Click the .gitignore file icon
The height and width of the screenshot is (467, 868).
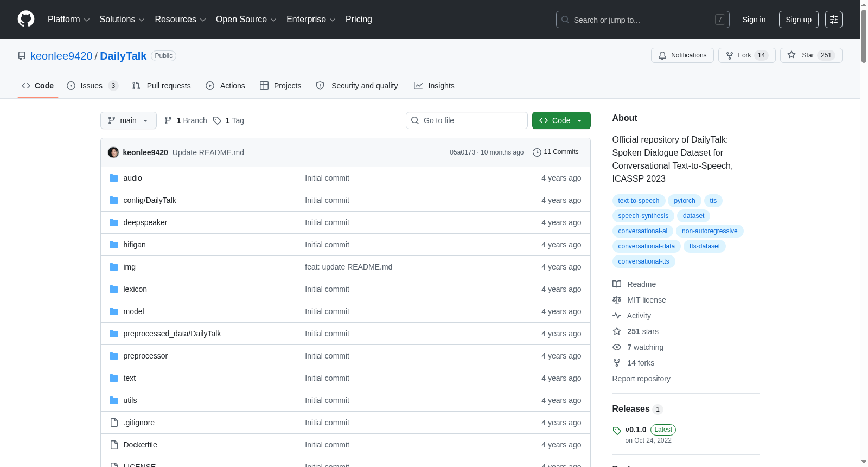click(114, 423)
